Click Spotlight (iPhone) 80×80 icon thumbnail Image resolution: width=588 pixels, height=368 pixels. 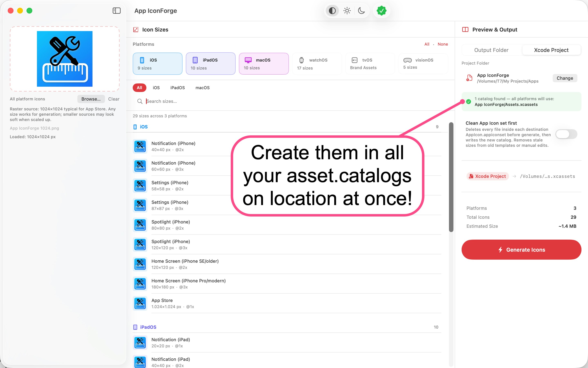140,225
